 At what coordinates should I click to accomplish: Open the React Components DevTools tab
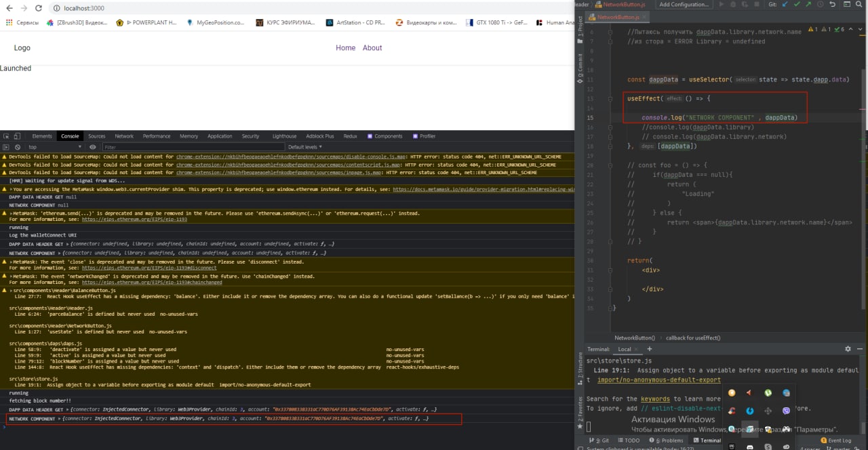point(384,136)
